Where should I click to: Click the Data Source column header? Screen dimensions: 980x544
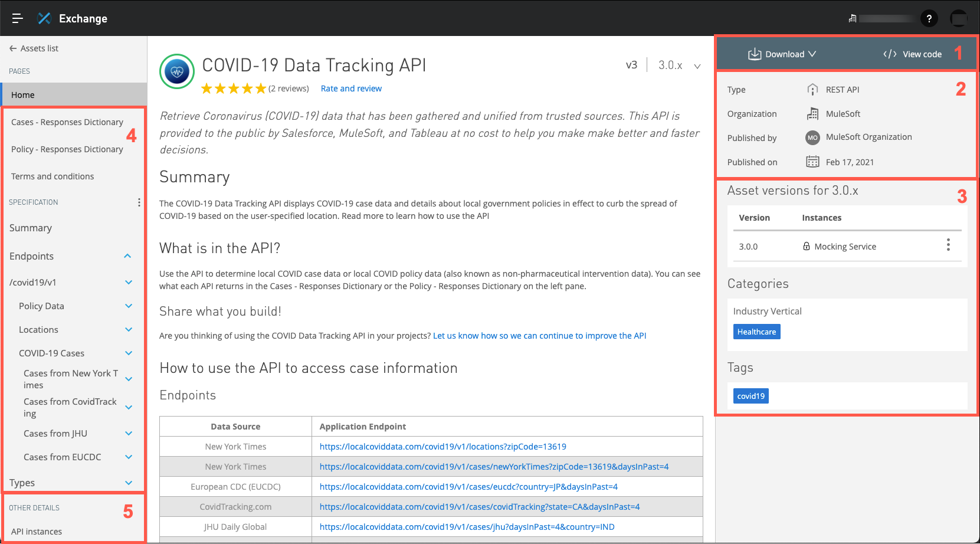pyautogui.click(x=235, y=427)
